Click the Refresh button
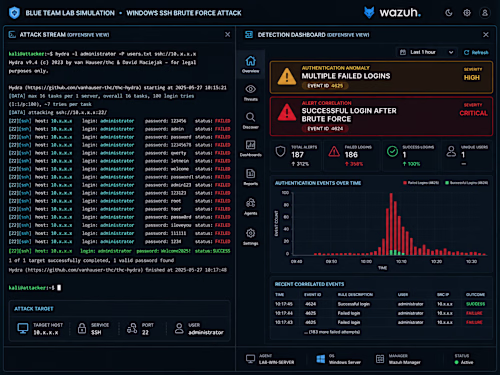 click(476, 52)
